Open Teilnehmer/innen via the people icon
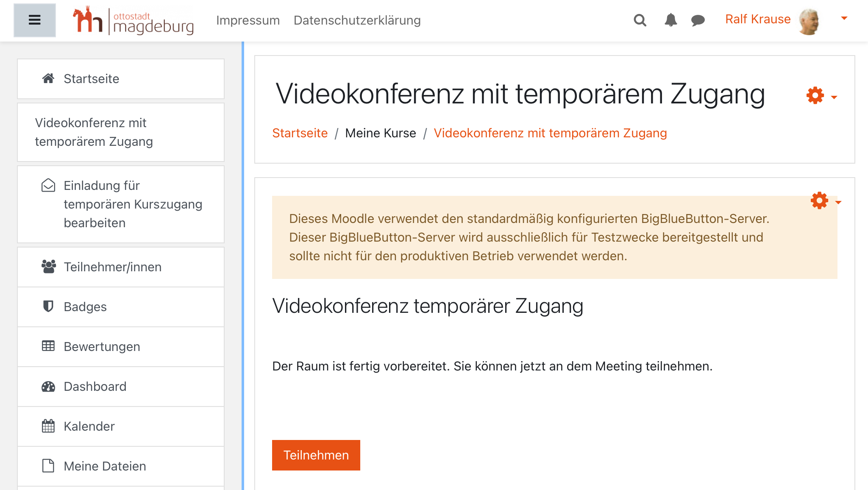The image size is (868, 490). [x=48, y=266]
